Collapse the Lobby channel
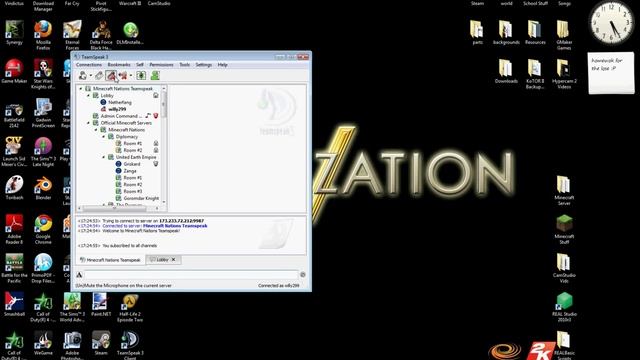640x360 pixels. pos(89,96)
